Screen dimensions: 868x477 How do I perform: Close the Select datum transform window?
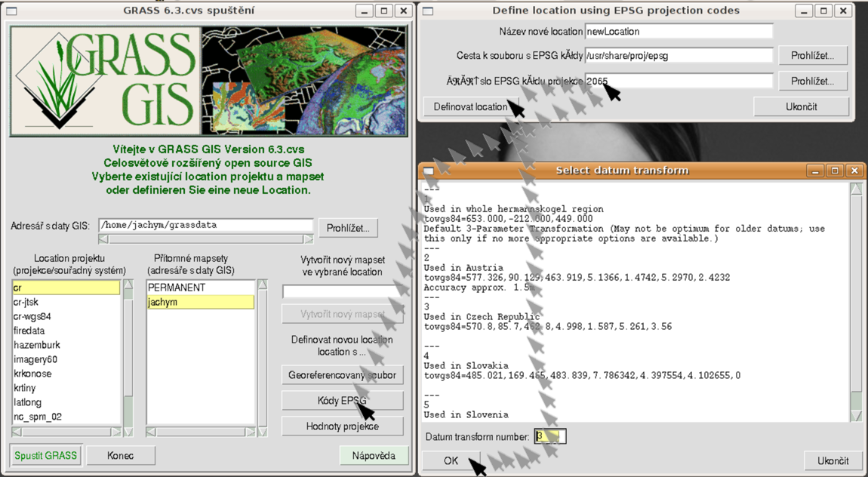click(854, 171)
